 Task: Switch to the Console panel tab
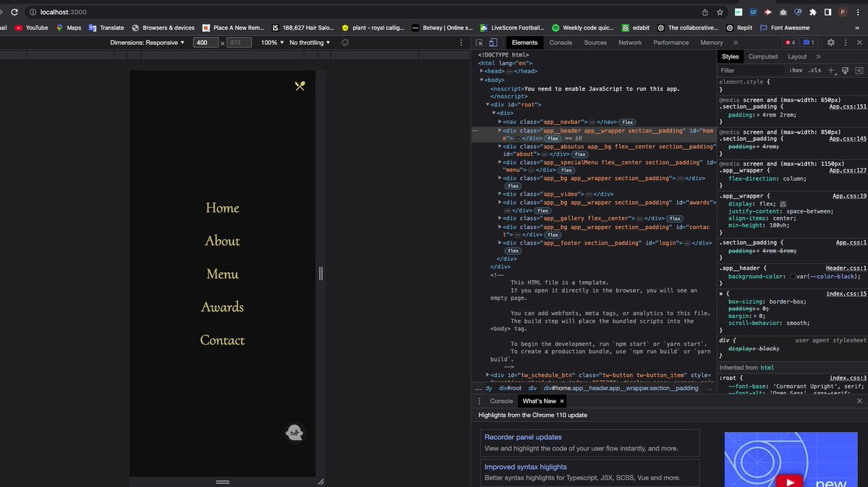pyautogui.click(x=561, y=43)
